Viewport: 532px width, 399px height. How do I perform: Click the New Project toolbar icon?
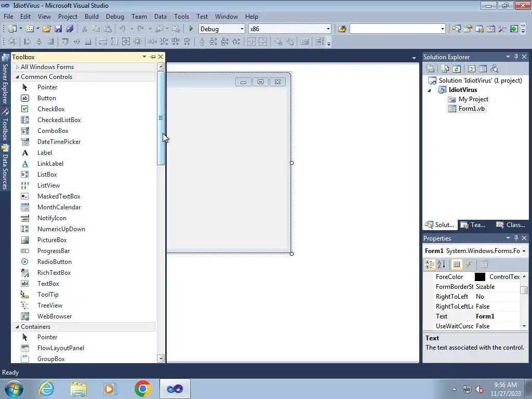(12, 29)
